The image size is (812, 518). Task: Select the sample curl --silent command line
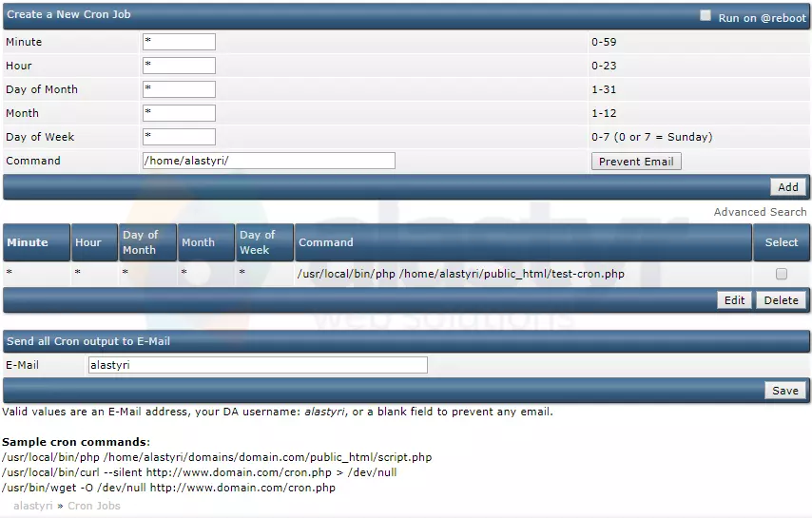199,472
